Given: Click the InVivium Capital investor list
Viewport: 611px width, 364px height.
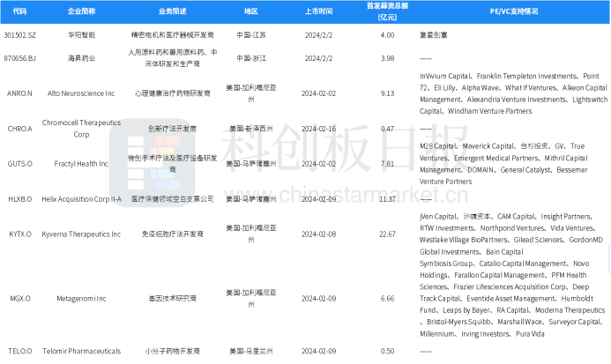Looking at the screenshot, I should [514, 93].
